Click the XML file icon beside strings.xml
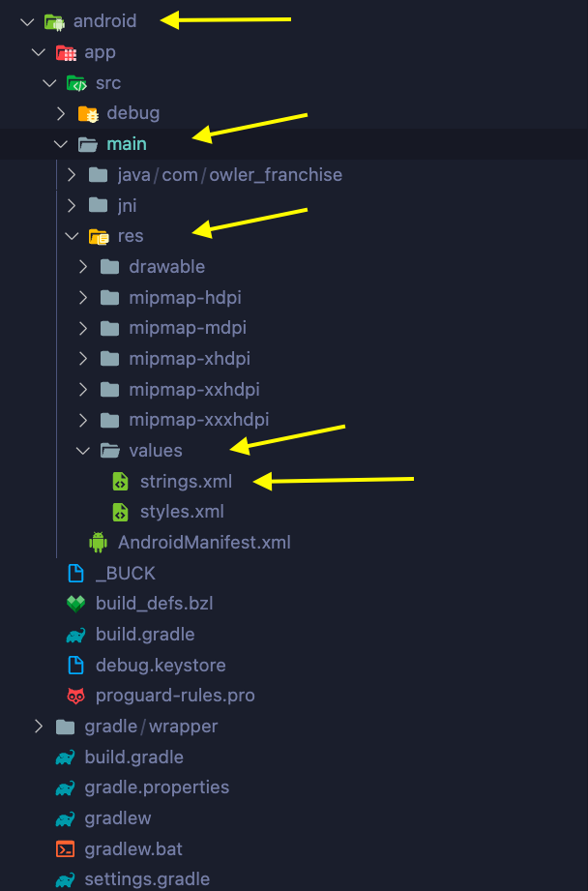 point(119,481)
